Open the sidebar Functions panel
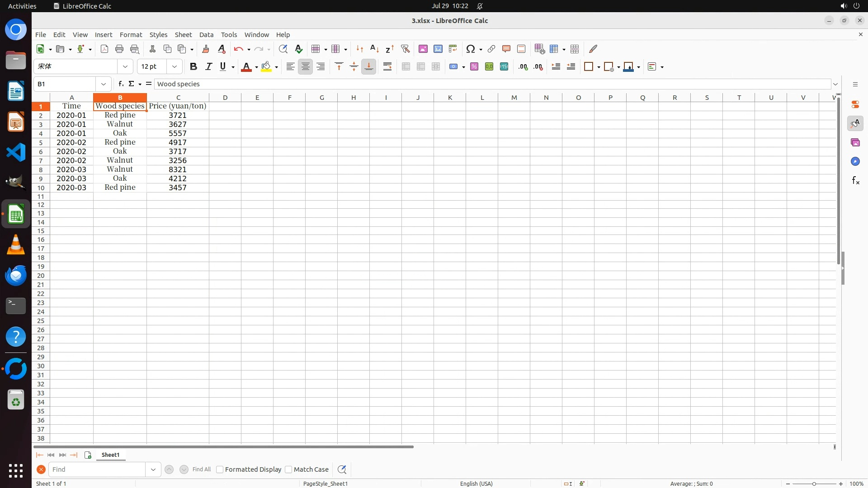 click(855, 181)
